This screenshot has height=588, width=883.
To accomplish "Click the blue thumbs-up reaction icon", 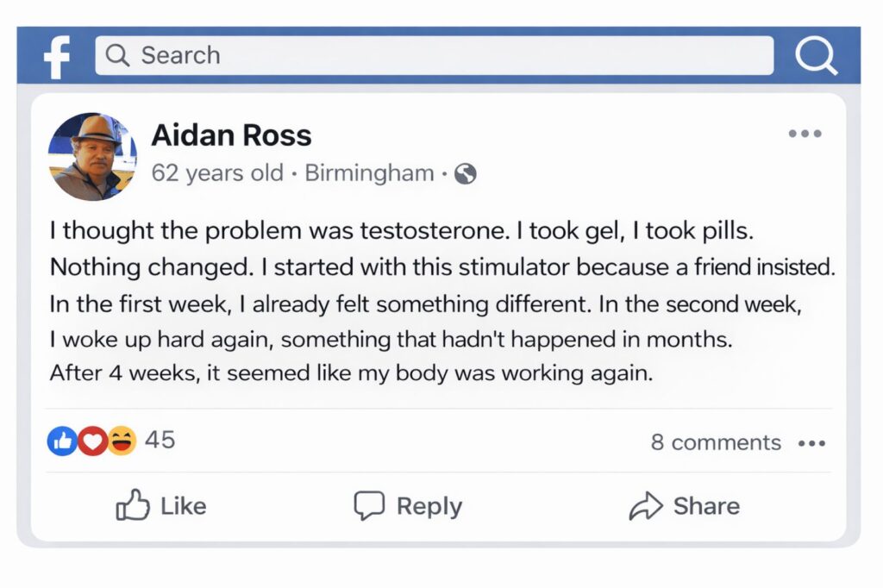I will coord(62,441).
